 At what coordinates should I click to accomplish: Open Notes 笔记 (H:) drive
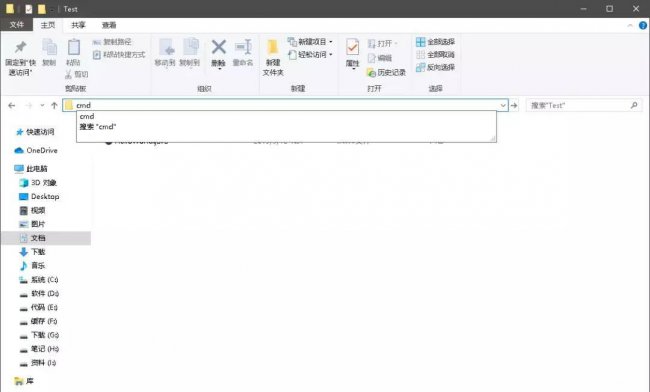coord(39,349)
